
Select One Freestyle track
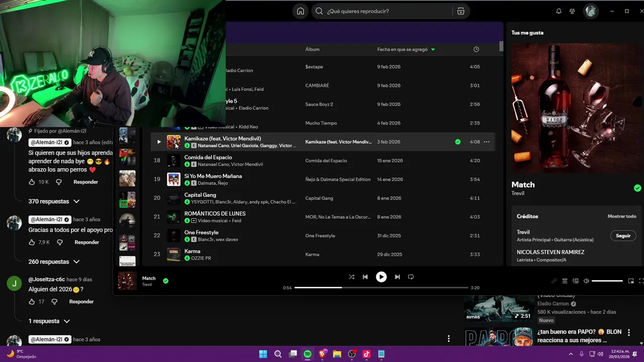(201, 232)
